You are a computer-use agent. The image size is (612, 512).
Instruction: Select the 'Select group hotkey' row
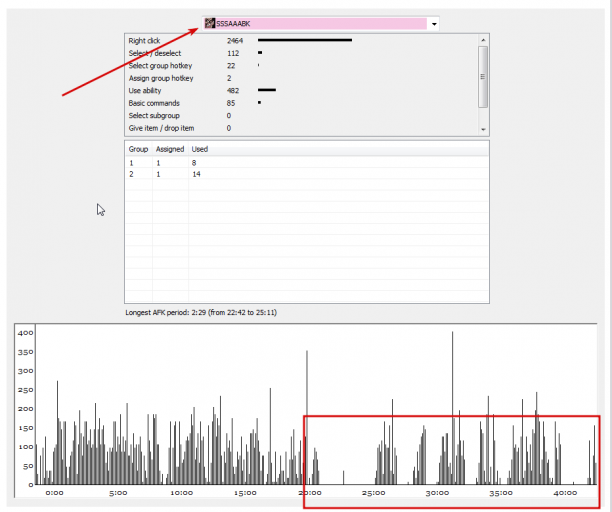(x=301, y=66)
